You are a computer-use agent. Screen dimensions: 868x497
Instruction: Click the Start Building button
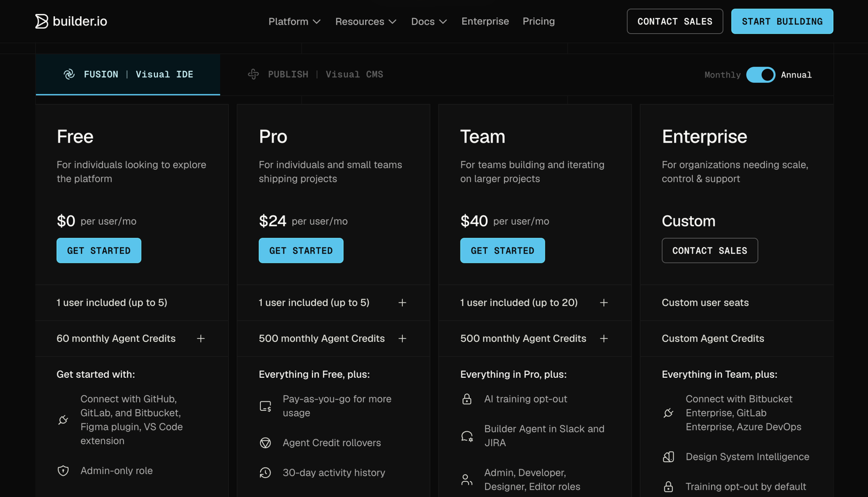pos(782,21)
